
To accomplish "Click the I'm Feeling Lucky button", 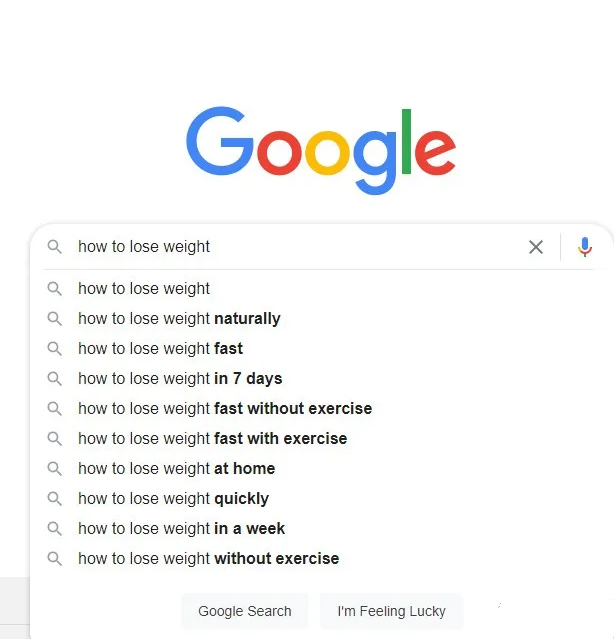I will [x=392, y=611].
